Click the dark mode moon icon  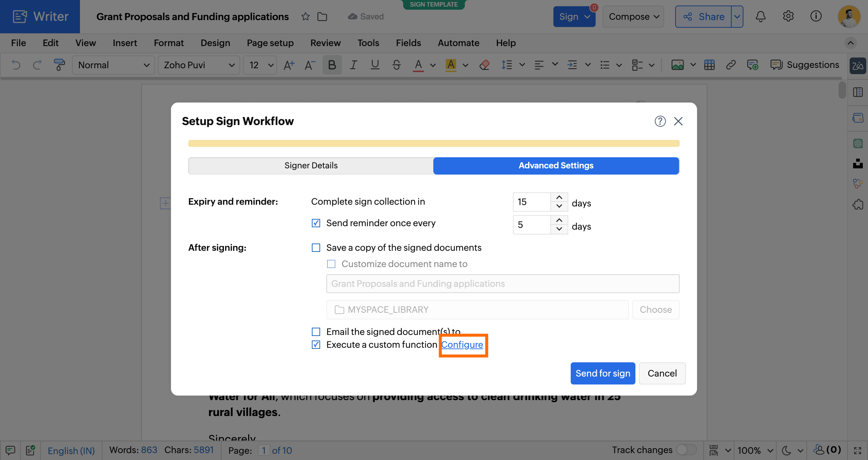coord(785,450)
